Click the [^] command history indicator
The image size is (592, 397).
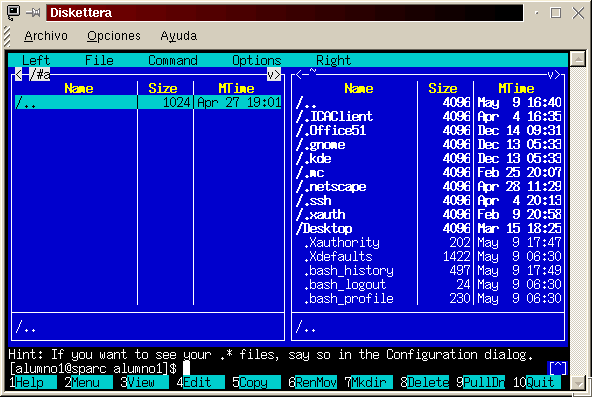click(558, 368)
